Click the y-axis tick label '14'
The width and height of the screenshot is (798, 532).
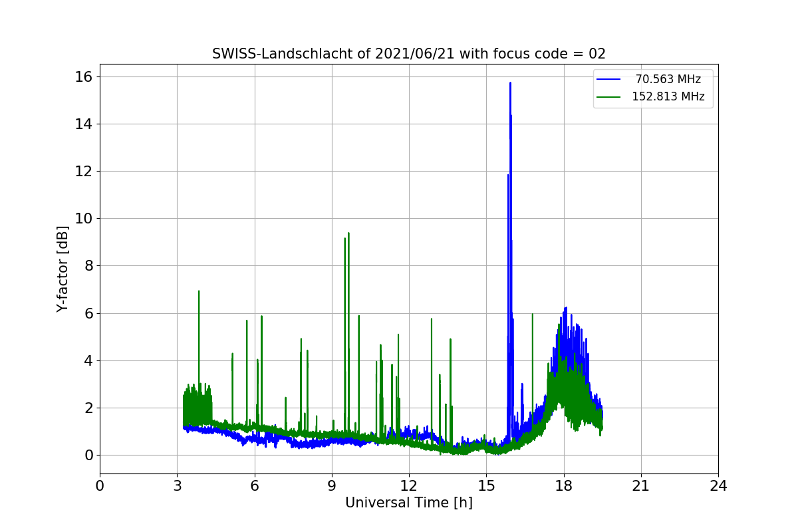(84, 124)
